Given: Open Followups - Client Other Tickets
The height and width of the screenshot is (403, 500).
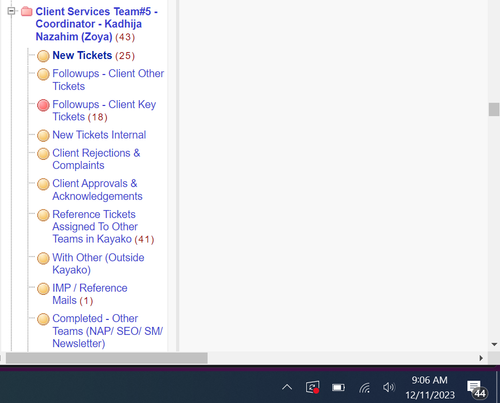Looking at the screenshot, I should pyautogui.click(x=108, y=80).
